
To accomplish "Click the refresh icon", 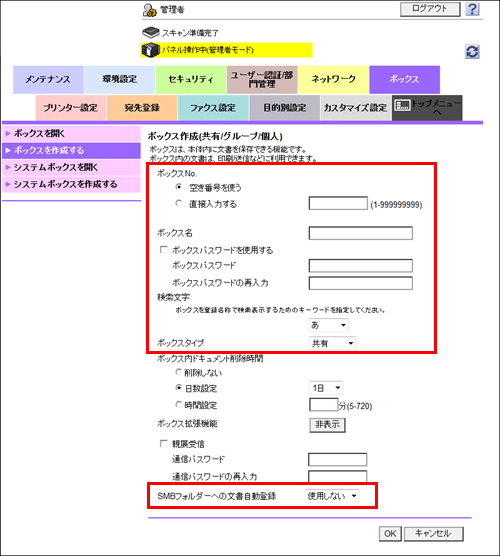I will click(x=472, y=52).
